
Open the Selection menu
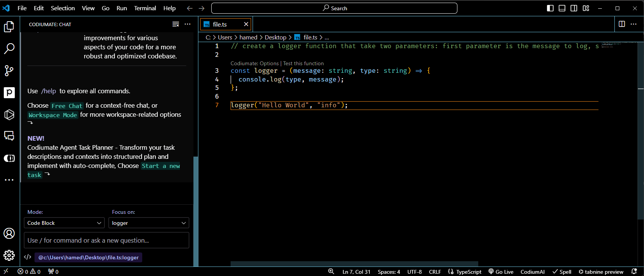click(63, 8)
